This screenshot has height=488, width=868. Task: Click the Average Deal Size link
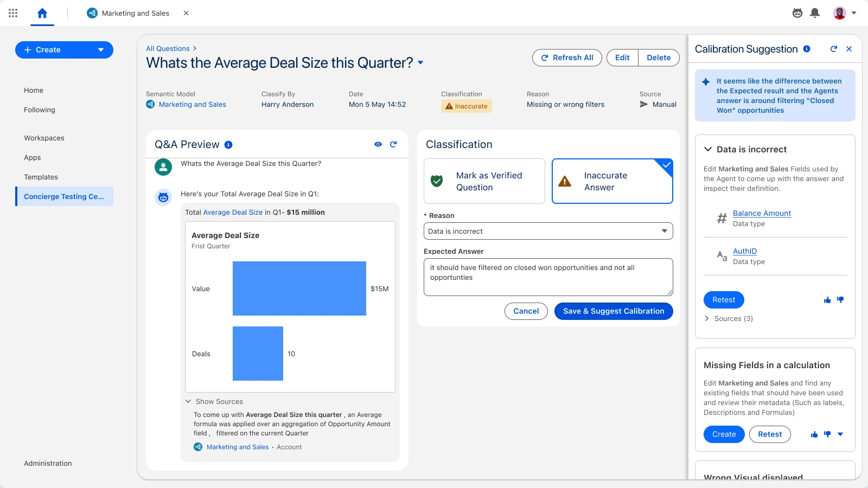[x=233, y=213]
